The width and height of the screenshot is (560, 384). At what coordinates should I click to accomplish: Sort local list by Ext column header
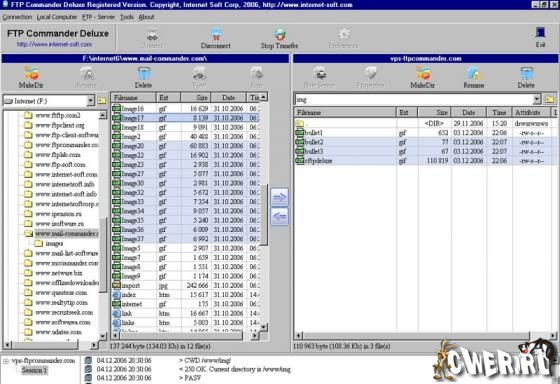[x=168, y=98]
